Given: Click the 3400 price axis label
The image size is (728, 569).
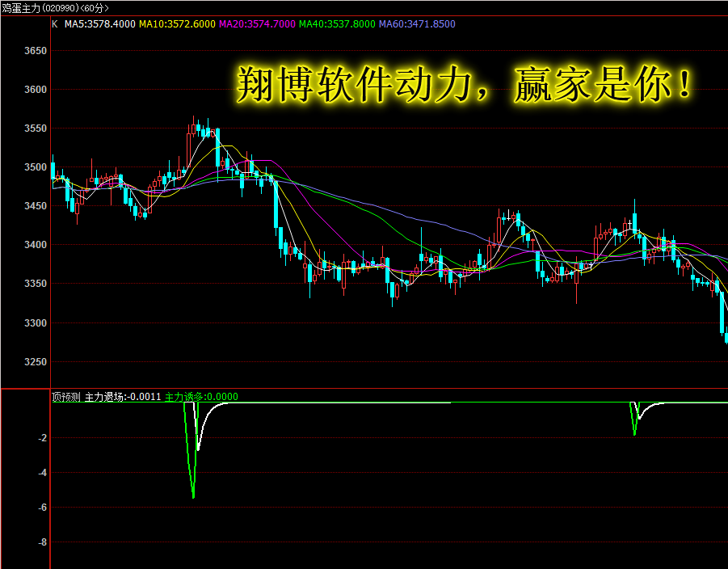Looking at the screenshot, I should [x=36, y=245].
